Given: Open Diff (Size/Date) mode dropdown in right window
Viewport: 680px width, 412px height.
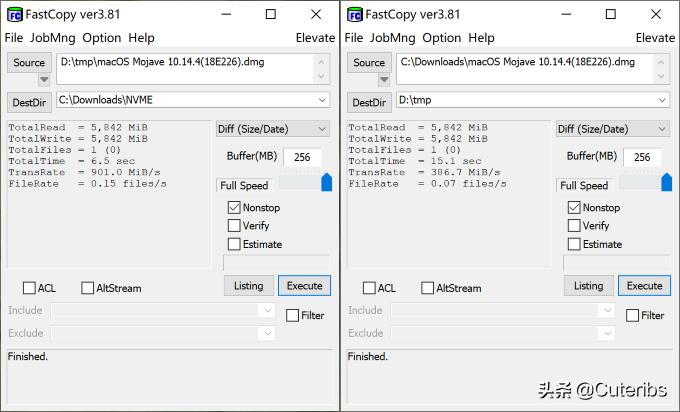Looking at the screenshot, I should click(x=661, y=129).
